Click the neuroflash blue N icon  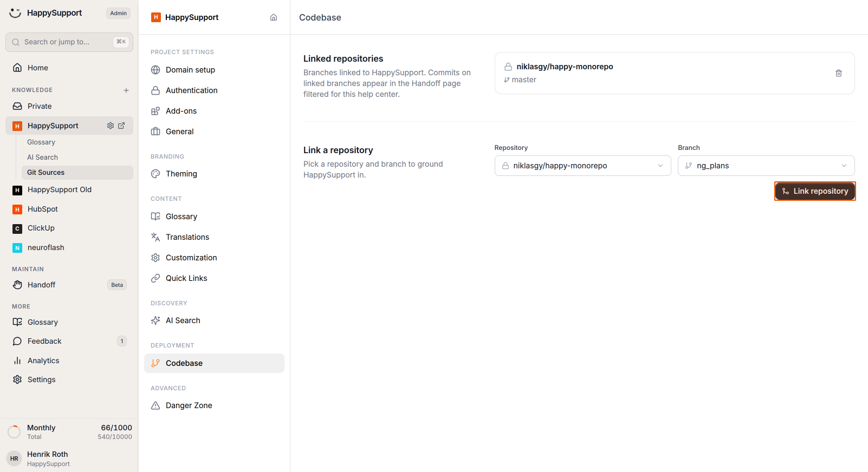[17, 248]
